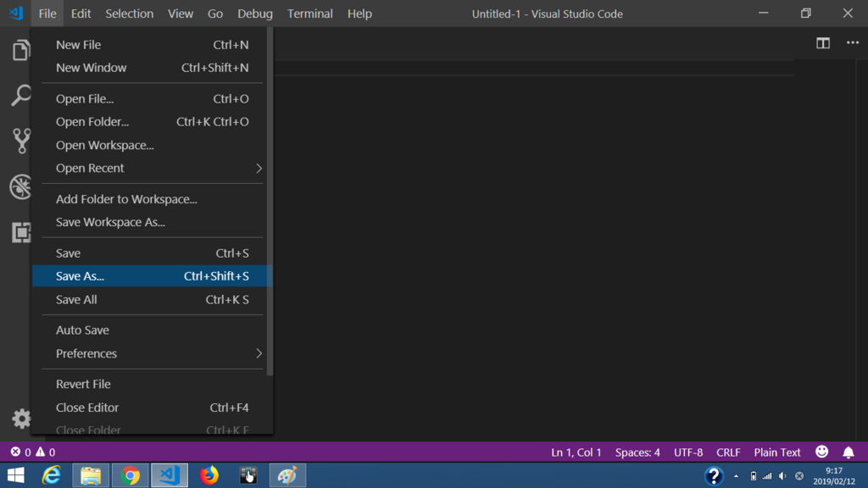The width and height of the screenshot is (868, 488).
Task: Open the Explorer view in activity bar
Action: (21, 50)
